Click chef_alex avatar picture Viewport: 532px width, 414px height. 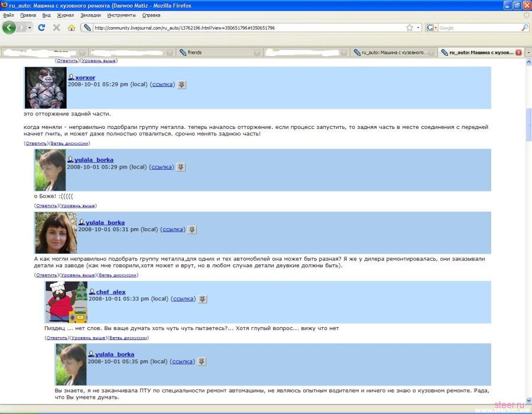pyautogui.click(x=66, y=302)
